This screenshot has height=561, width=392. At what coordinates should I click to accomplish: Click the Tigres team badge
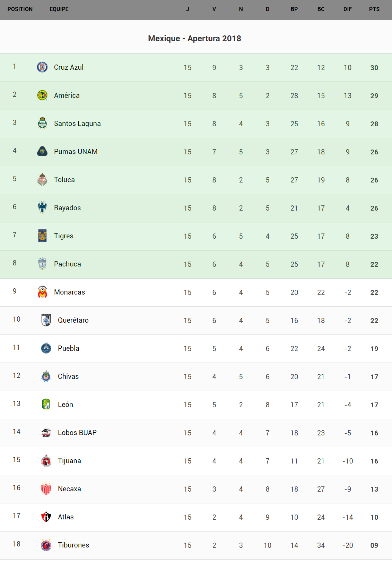[42, 236]
